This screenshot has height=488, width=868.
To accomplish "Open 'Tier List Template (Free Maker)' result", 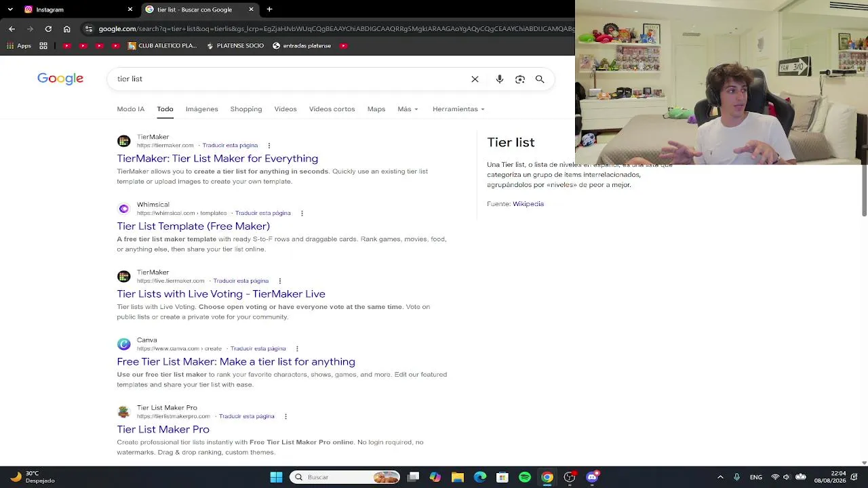I will point(193,226).
